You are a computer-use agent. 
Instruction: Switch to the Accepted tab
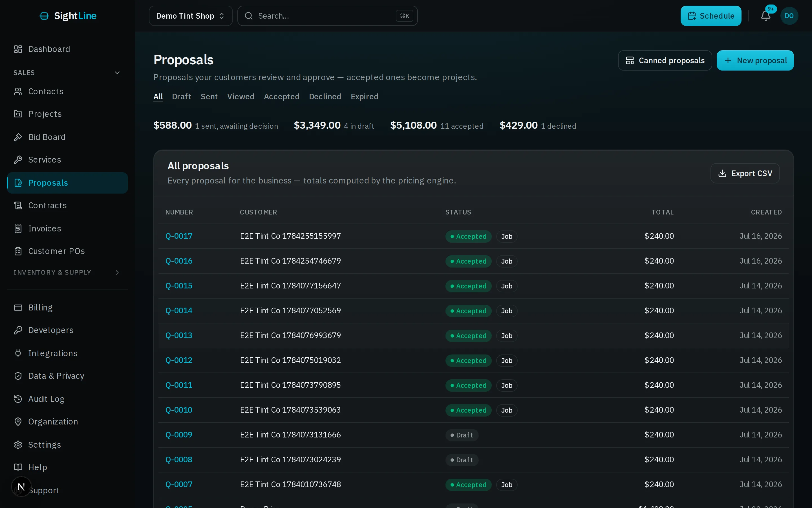(x=281, y=97)
